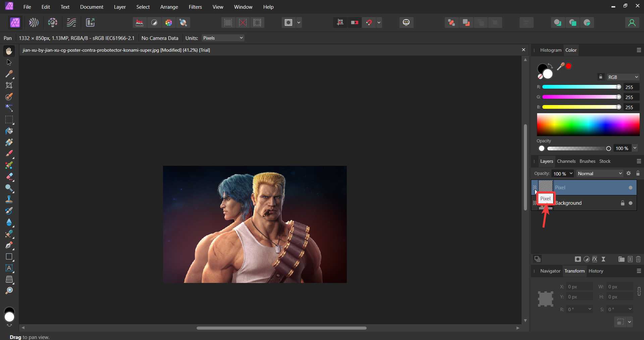Apply Auto White Balance
The width and height of the screenshot is (644, 340).
tap(183, 22)
